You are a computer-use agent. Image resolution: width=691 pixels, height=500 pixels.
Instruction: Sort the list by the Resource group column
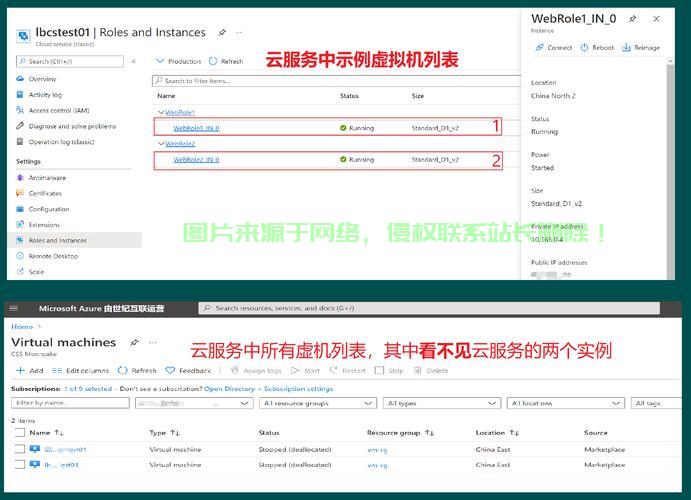[401, 433]
